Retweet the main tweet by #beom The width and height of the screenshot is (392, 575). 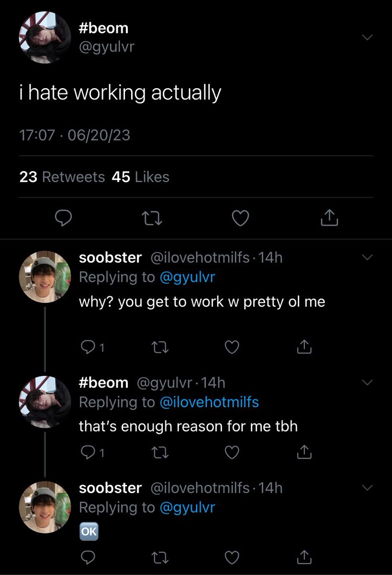[153, 219]
